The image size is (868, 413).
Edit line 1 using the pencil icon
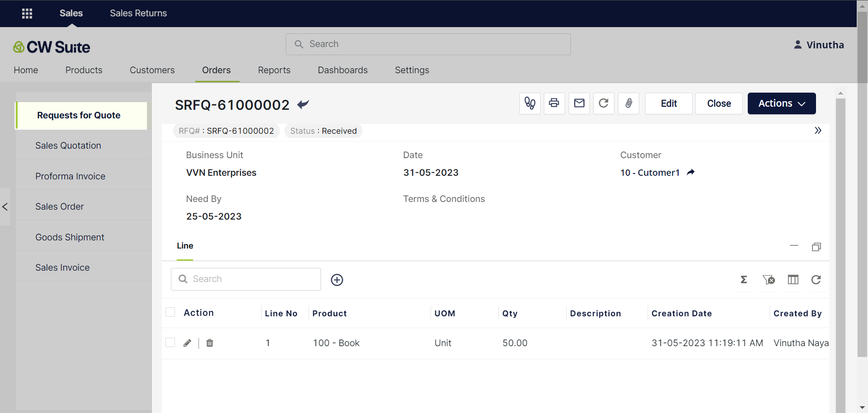[187, 343]
